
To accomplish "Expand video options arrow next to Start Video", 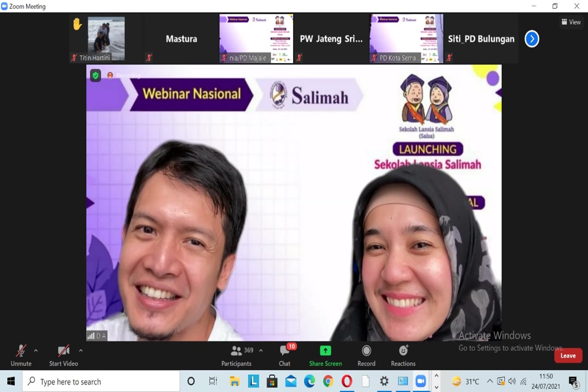I will (81, 351).
